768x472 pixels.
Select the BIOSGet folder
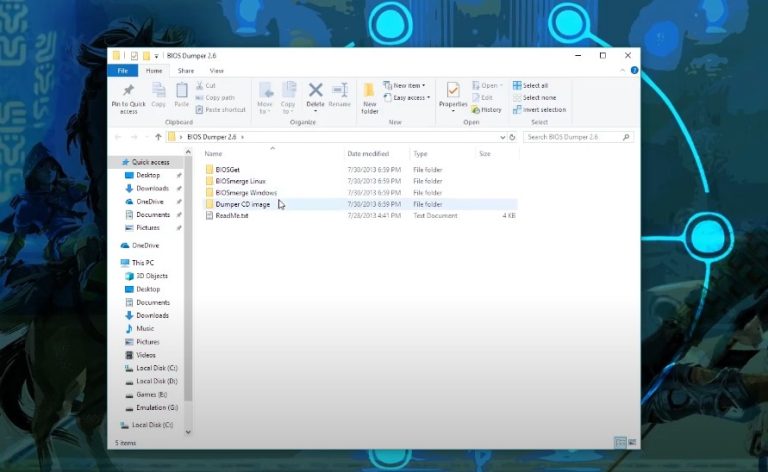[227, 169]
